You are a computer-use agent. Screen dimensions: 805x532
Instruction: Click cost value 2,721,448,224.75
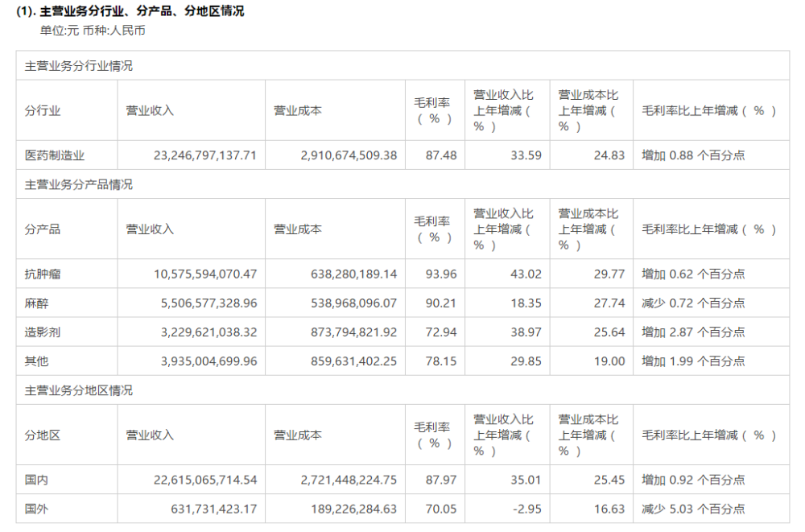pyautogui.click(x=349, y=480)
